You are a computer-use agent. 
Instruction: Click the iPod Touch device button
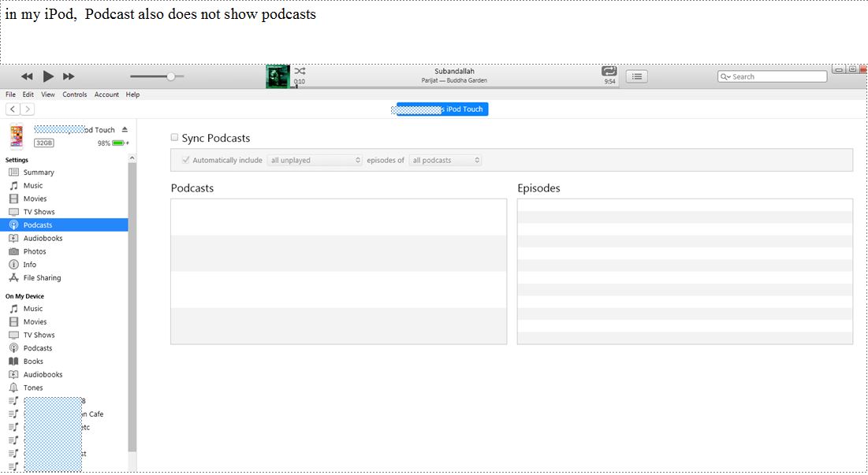pyautogui.click(x=442, y=109)
